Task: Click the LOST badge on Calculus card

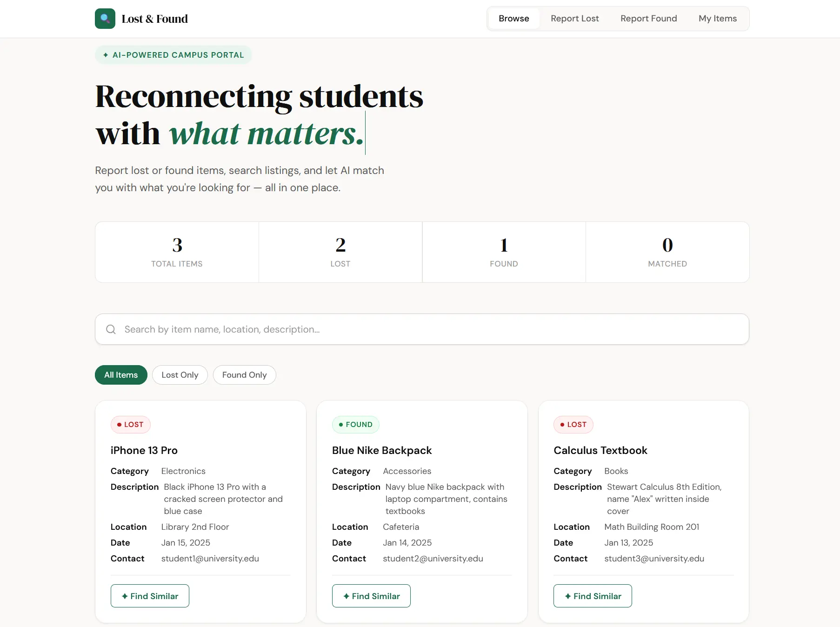Action: pyautogui.click(x=573, y=425)
